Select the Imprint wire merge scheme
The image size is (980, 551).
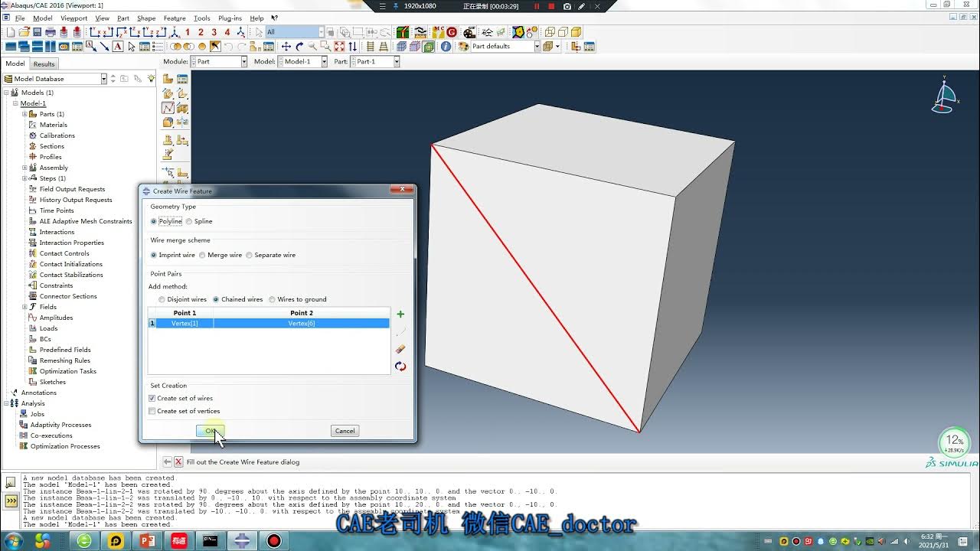(154, 255)
